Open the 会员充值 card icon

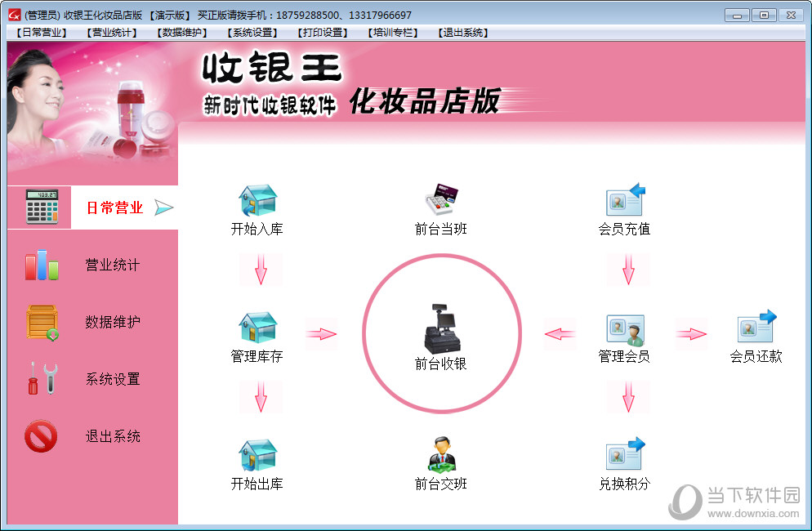tap(626, 199)
